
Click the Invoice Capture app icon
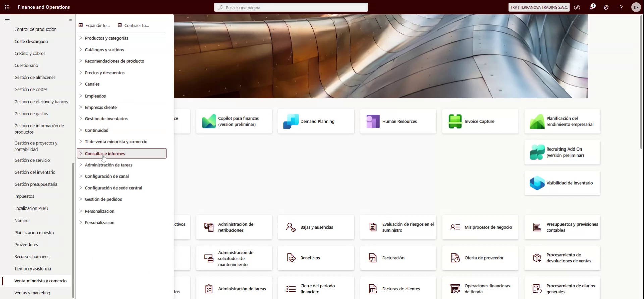[455, 121]
